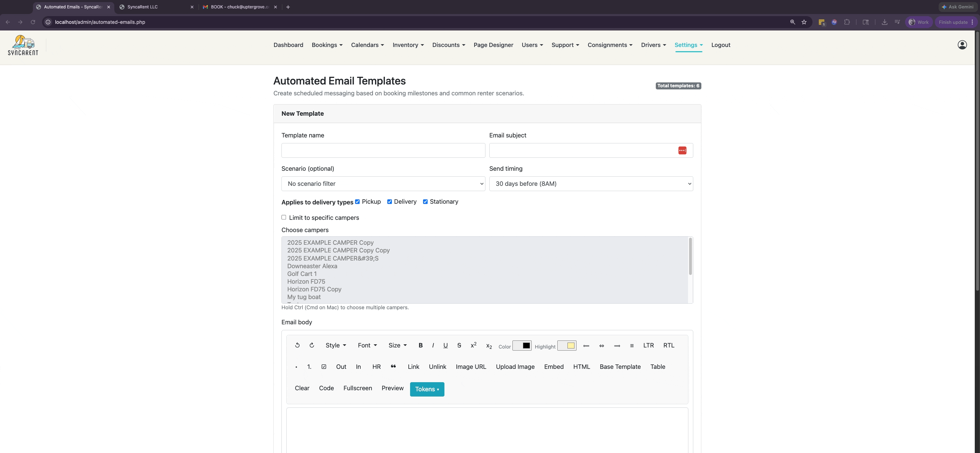
Task: Click the red password manager icon in Email subject
Action: (x=682, y=150)
